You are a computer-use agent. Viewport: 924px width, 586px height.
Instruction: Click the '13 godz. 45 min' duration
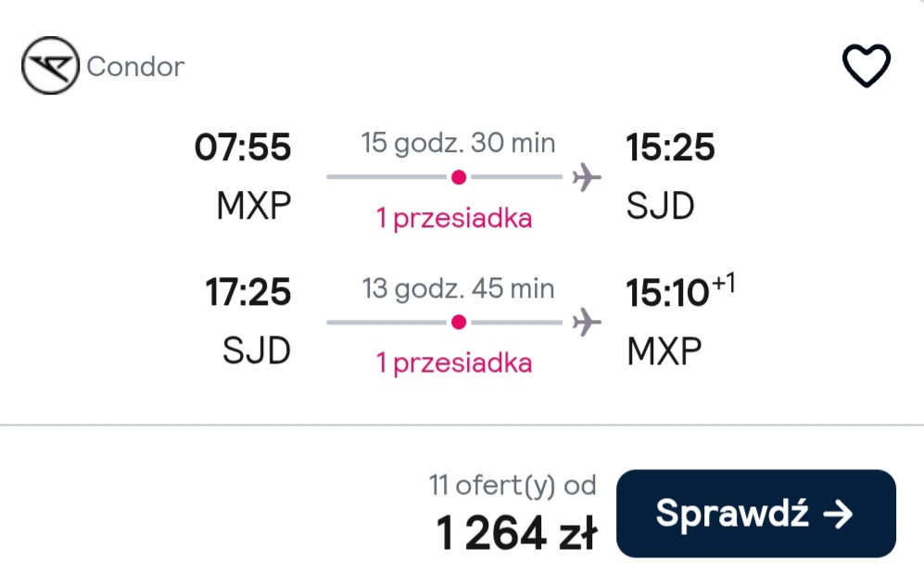pos(458,289)
